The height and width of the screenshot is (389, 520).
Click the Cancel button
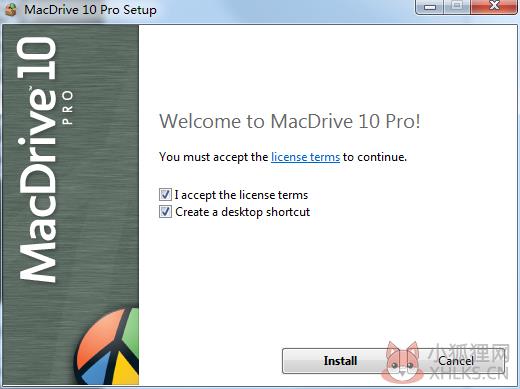coord(456,361)
